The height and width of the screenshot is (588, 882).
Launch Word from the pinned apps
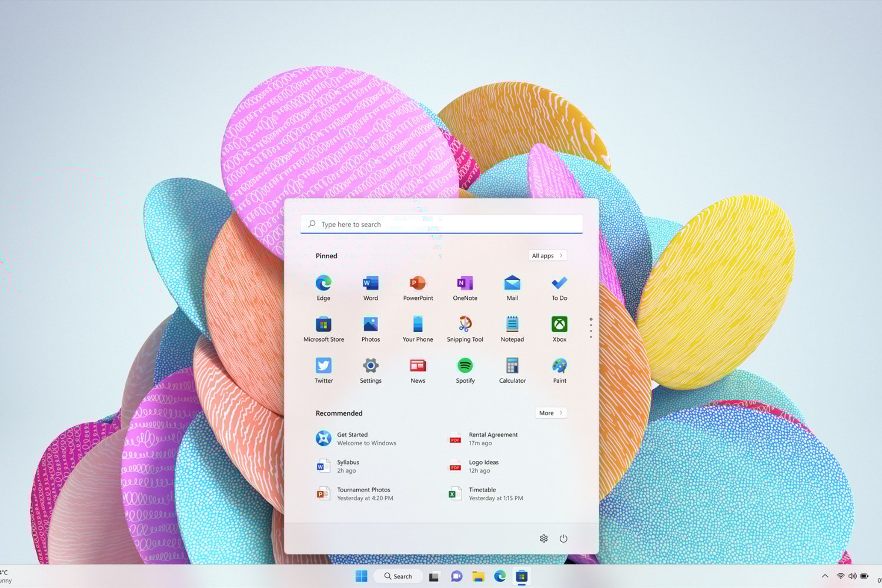pos(370,288)
